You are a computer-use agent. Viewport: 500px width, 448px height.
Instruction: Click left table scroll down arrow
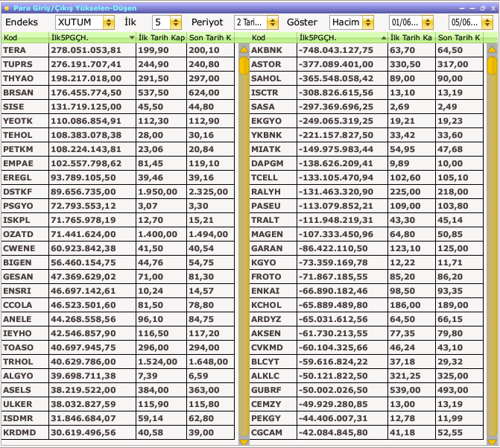(x=244, y=442)
